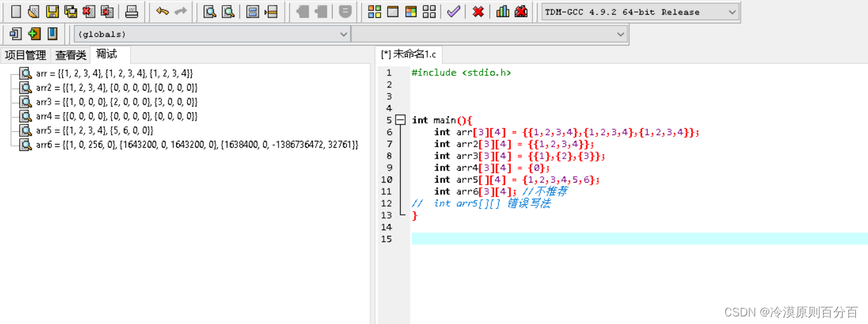Expand the empty member function dropdown
This screenshot has width=868, height=324.
click(x=489, y=34)
